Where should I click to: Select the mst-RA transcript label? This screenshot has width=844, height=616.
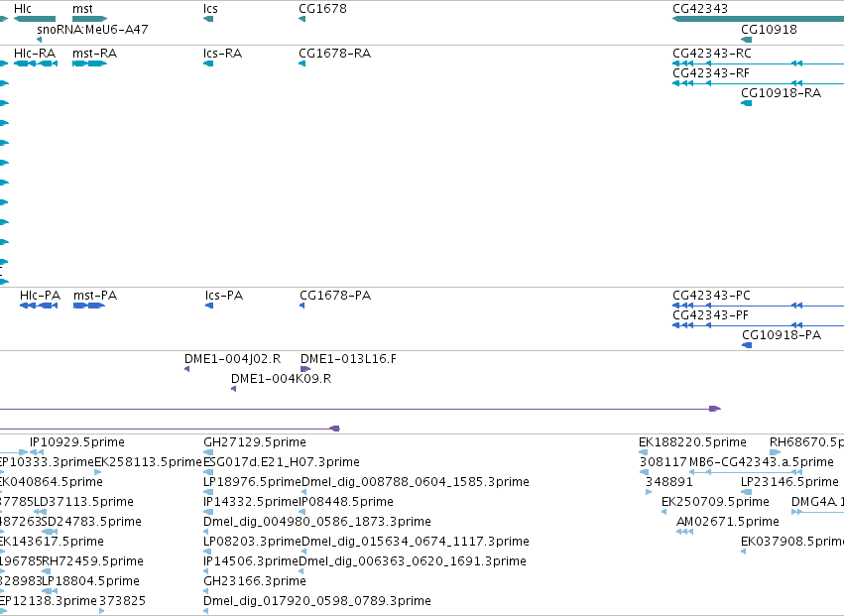tap(95, 54)
